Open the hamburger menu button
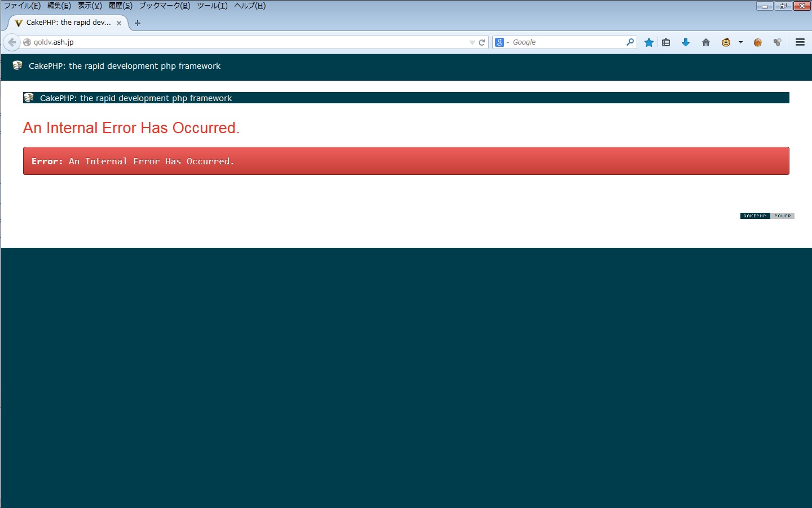 (x=800, y=42)
